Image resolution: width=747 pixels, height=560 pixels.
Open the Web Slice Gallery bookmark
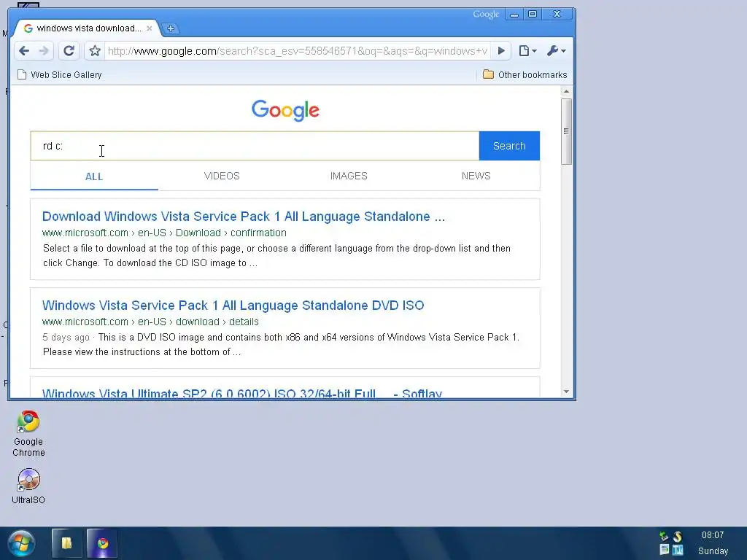60,75
